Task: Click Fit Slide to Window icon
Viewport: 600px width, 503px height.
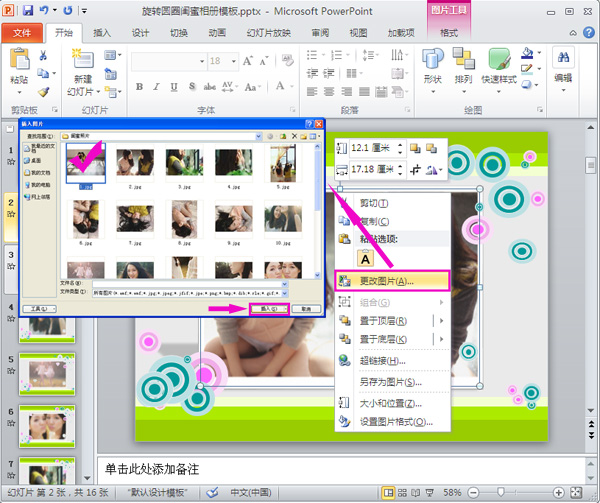Action: pos(576,493)
